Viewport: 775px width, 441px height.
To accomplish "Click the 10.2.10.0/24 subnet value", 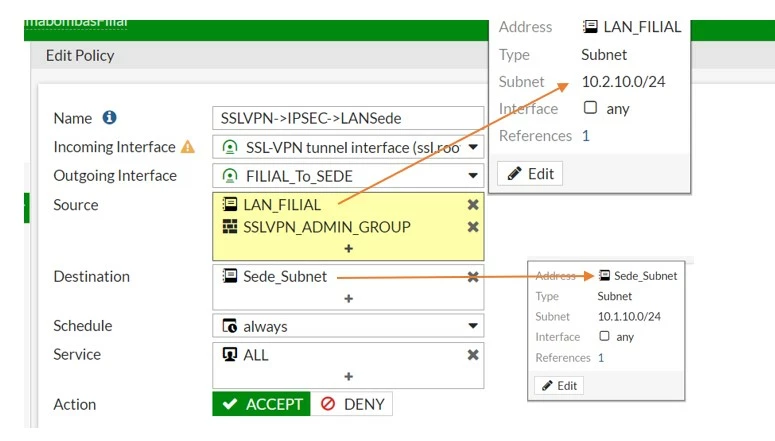I will pos(623,82).
